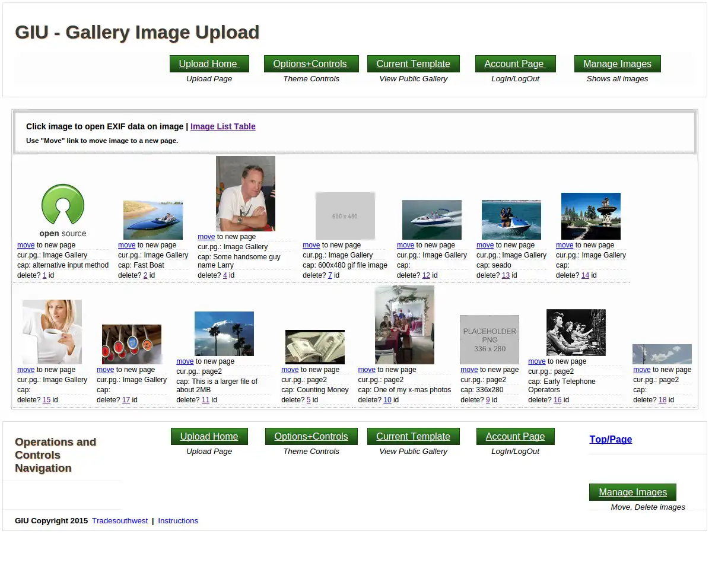Click the top Account Page button

pos(515,64)
